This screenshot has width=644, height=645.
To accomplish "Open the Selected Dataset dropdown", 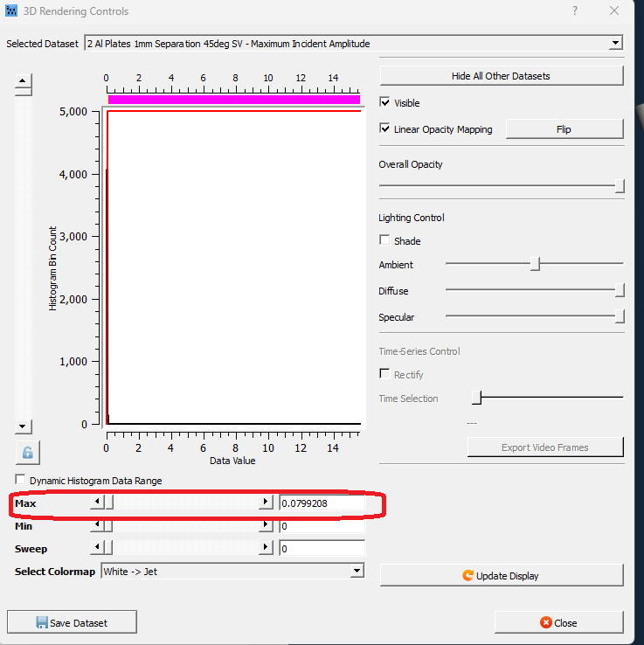I will click(615, 43).
